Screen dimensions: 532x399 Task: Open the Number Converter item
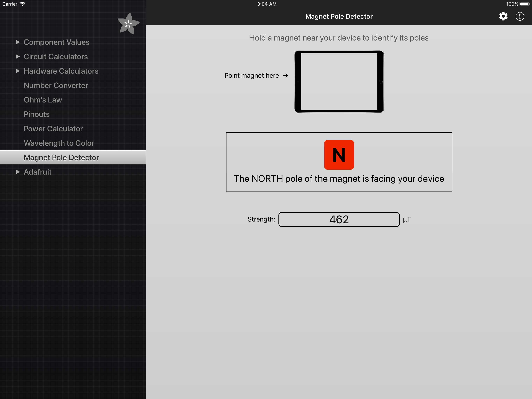(x=56, y=86)
